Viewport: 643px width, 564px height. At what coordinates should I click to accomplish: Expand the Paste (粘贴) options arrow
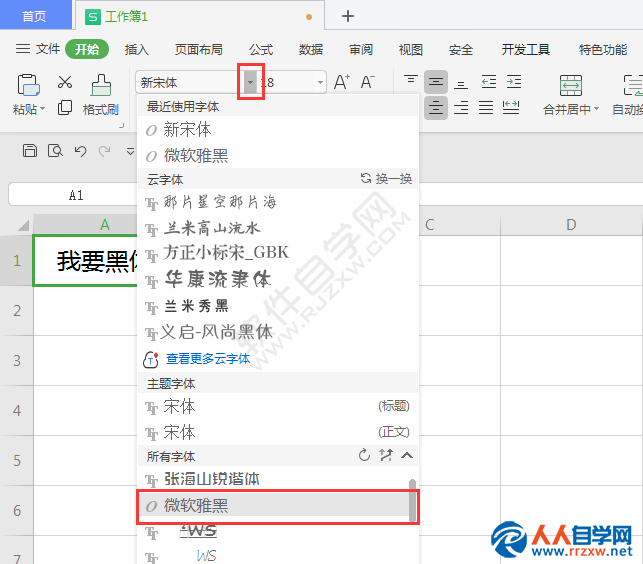coord(42,109)
